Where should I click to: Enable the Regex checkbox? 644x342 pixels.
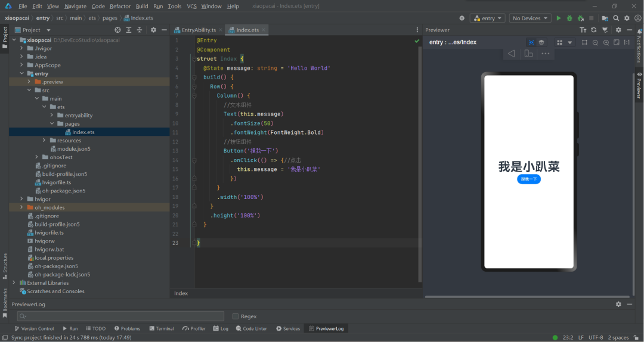point(236,316)
